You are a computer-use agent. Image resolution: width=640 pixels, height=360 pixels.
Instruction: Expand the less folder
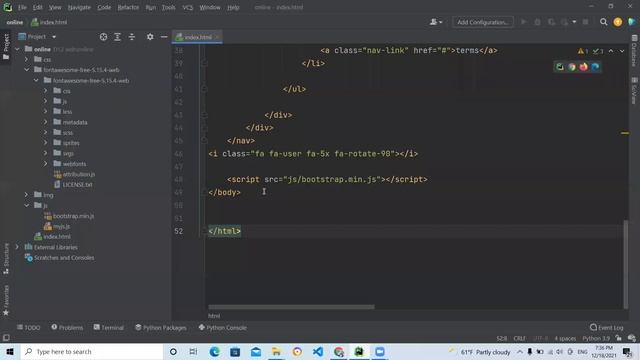[x=45, y=111]
